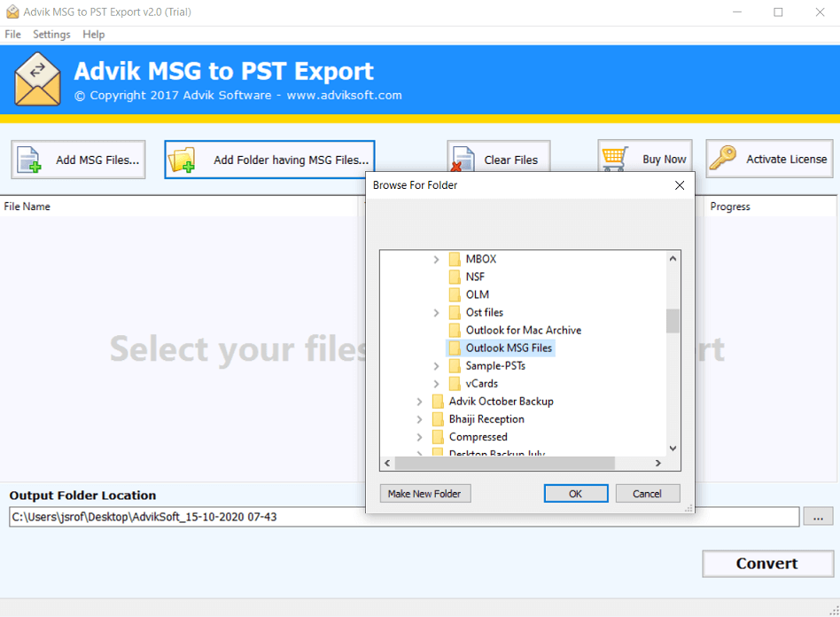The width and height of the screenshot is (840, 617).
Task: Click the Advik envelope logo in banner
Action: pyautogui.click(x=37, y=79)
